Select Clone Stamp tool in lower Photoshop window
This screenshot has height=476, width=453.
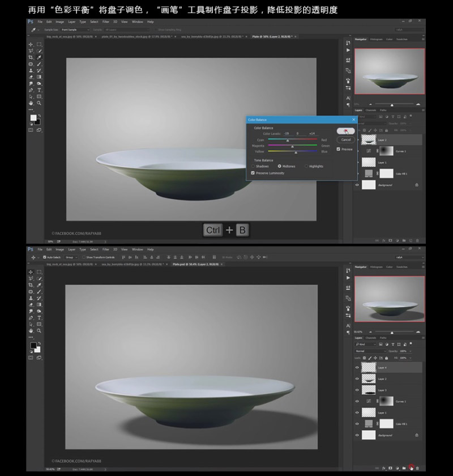[x=31, y=298]
